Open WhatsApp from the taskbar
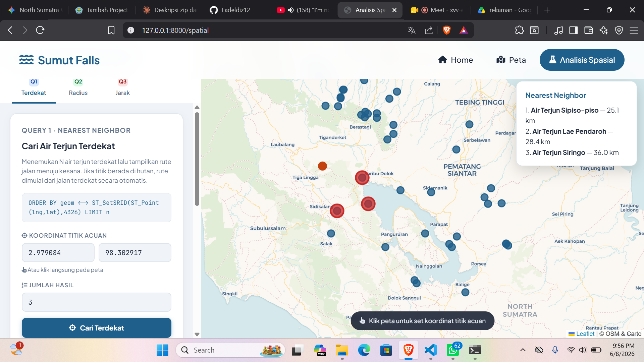Screen dimensions: 644x362 (453, 350)
